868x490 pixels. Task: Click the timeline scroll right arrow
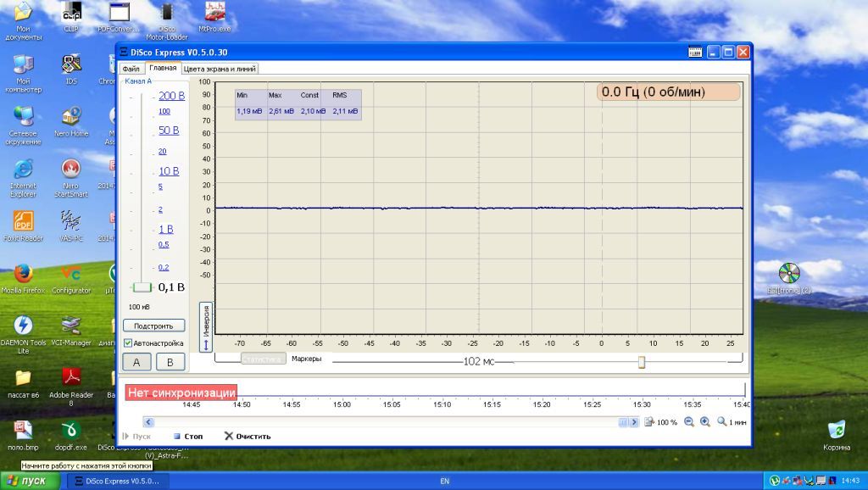634,422
